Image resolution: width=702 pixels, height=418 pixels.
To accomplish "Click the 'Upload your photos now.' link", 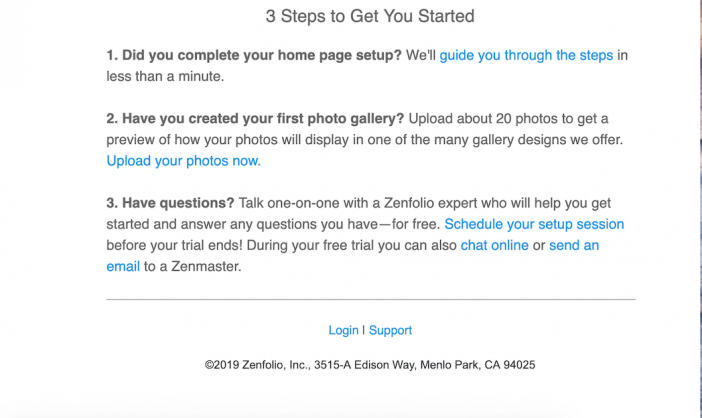I will click(x=184, y=161).
